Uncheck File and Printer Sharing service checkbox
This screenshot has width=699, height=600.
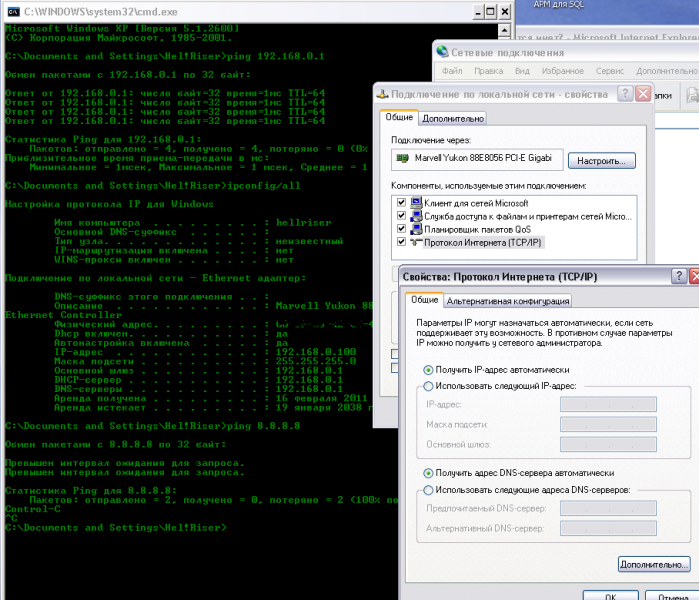coord(401,216)
